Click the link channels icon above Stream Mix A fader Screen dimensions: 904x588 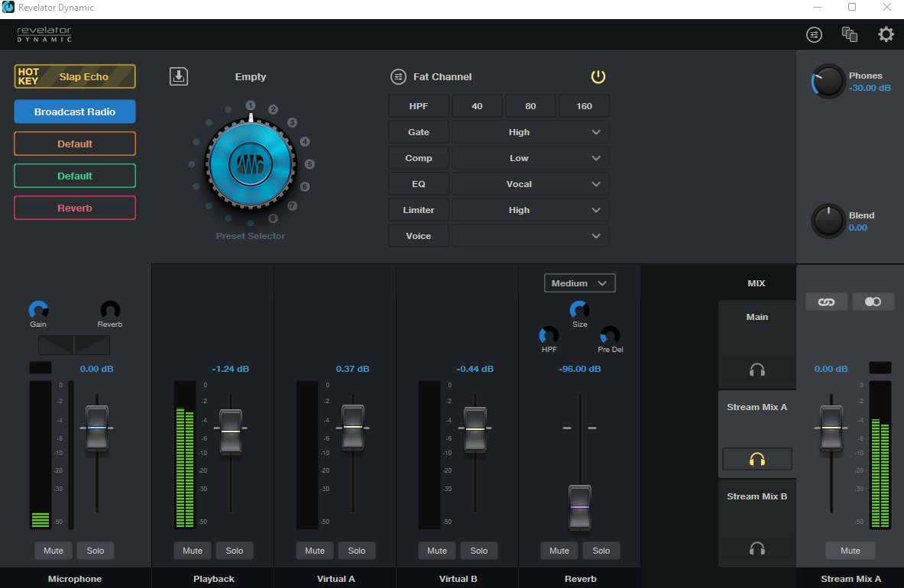tap(826, 301)
